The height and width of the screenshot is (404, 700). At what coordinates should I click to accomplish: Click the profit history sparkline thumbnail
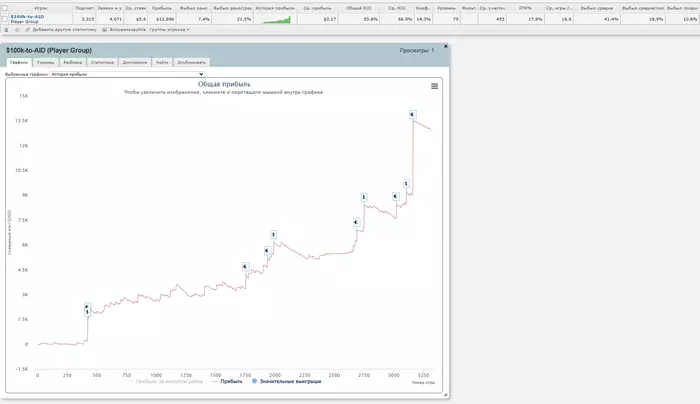[x=277, y=20]
